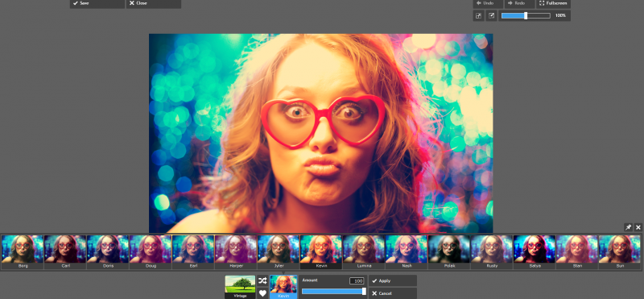Click the Amount value field
Image resolution: width=644 pixels, height=299 pixels.
point(357,281)
